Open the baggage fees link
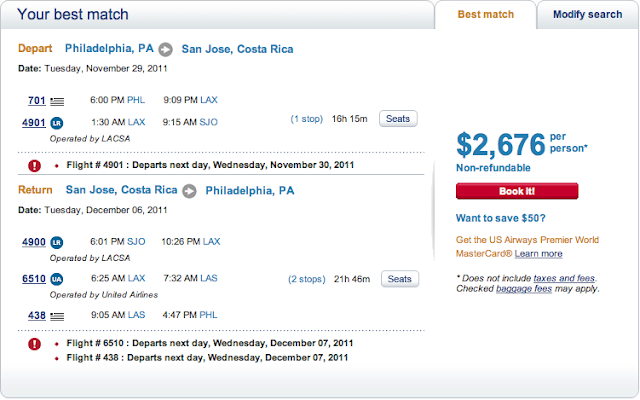The image size is (640, 400). point(523,288)
